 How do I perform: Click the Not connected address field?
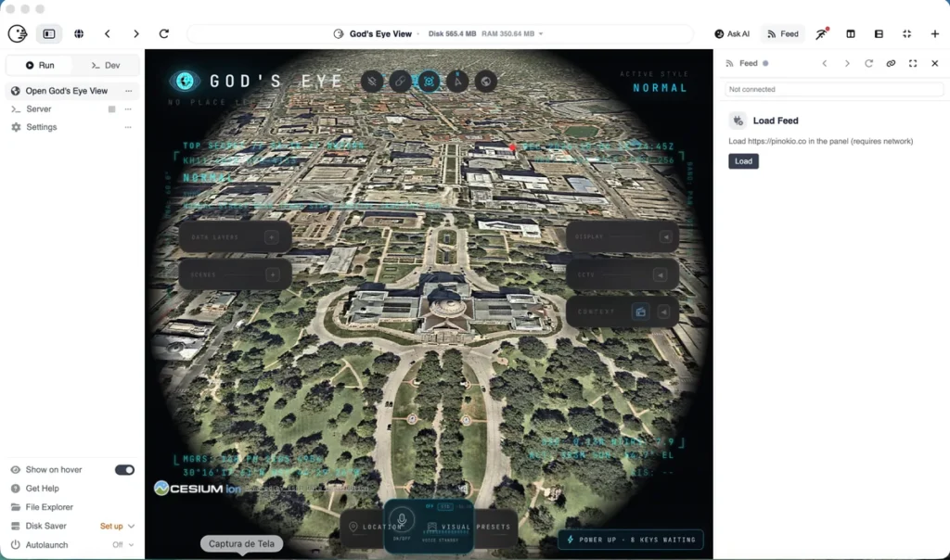tap(834, 89)
